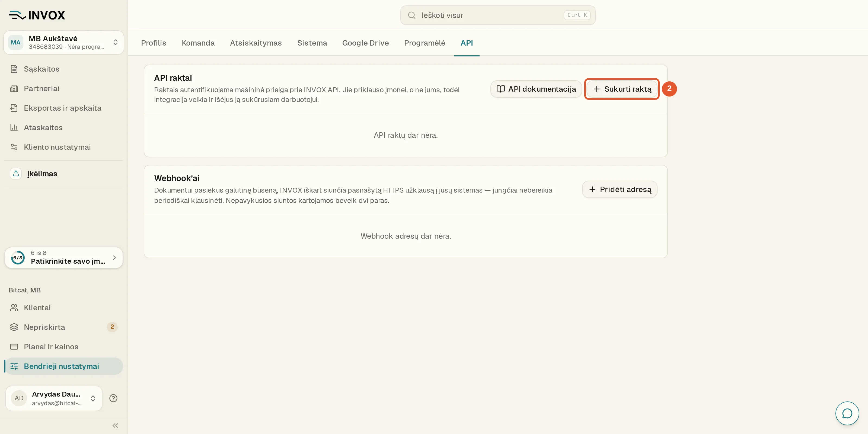Click the 6/8 progress ring

(18, 258)
